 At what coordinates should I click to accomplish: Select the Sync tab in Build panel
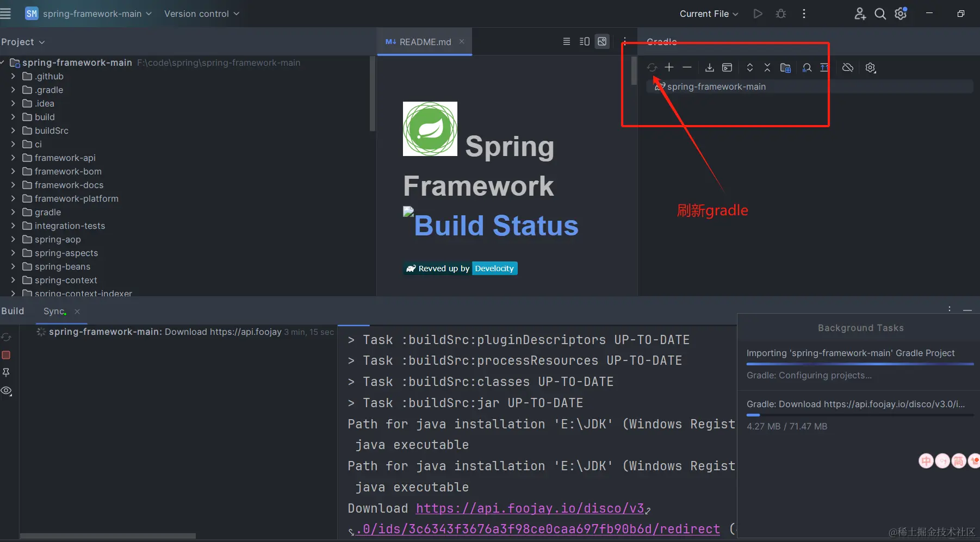coord(54,312)
